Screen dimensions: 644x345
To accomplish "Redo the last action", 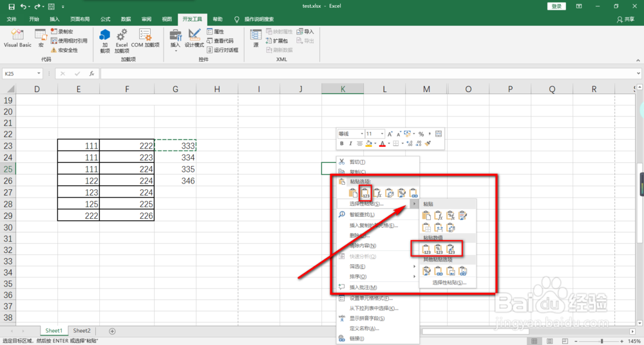I will 37,6.
